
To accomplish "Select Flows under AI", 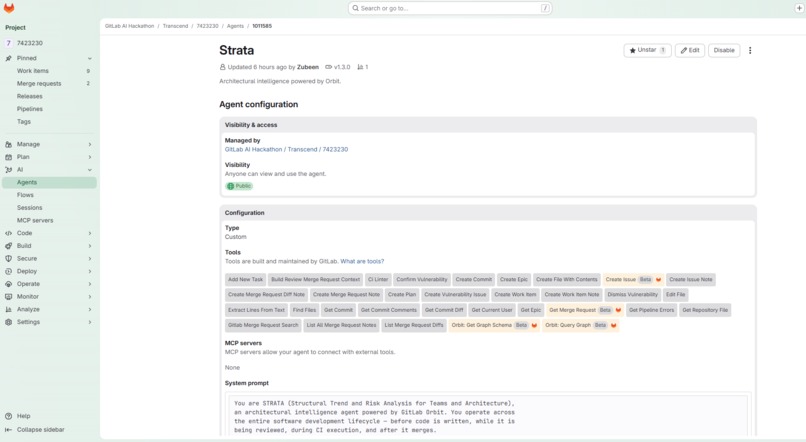I will point(49,195).
